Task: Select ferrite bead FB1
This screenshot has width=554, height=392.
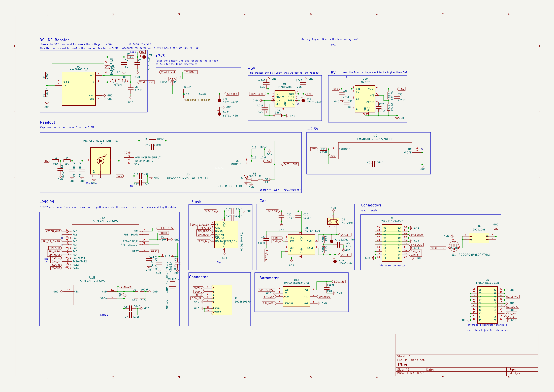Action: coord(124,295)
